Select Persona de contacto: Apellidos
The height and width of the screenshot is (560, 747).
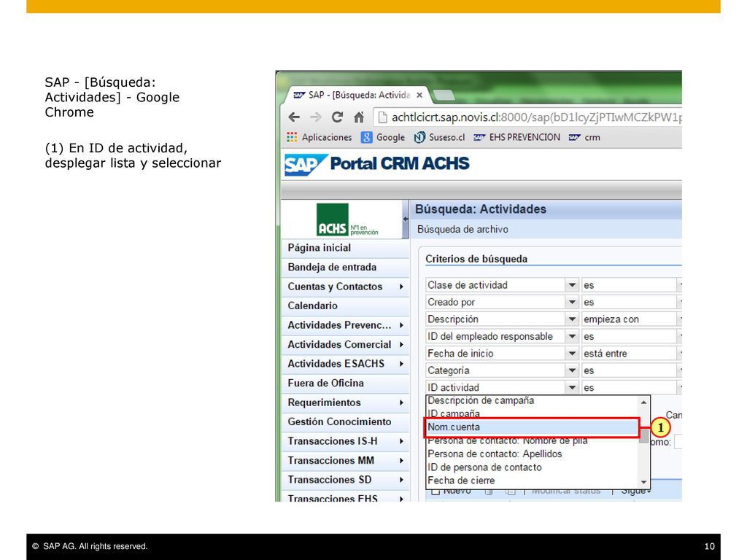pyautogui.click(x=532, y=454)
